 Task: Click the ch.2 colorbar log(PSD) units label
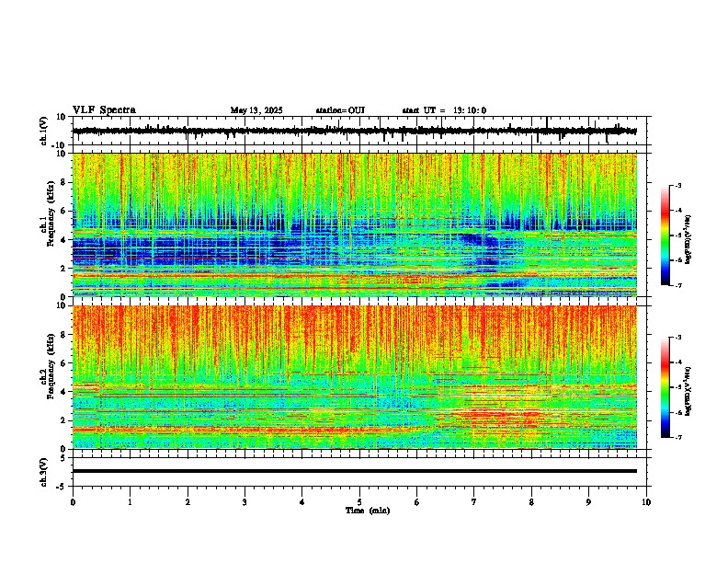(x=688, y=391)
